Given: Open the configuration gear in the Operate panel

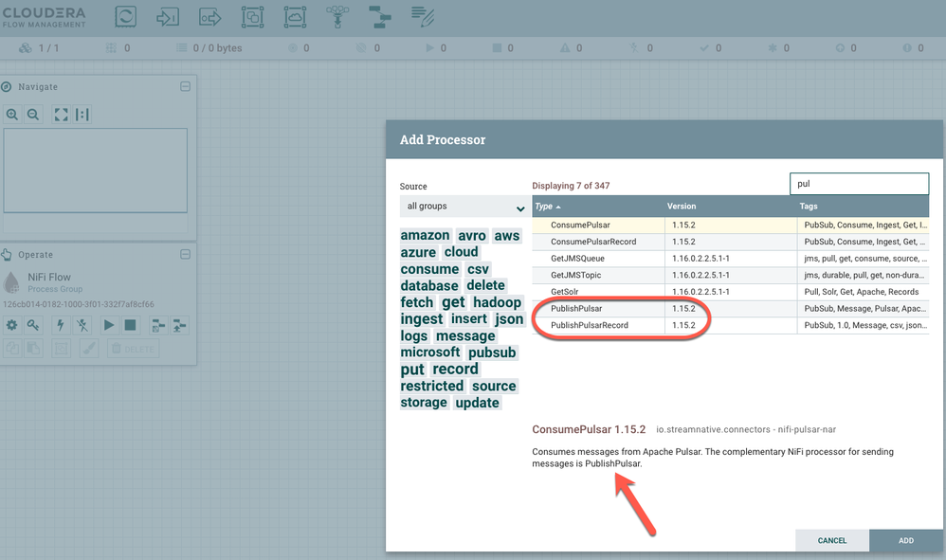Looking at the screenshot, I should (11, 325).
